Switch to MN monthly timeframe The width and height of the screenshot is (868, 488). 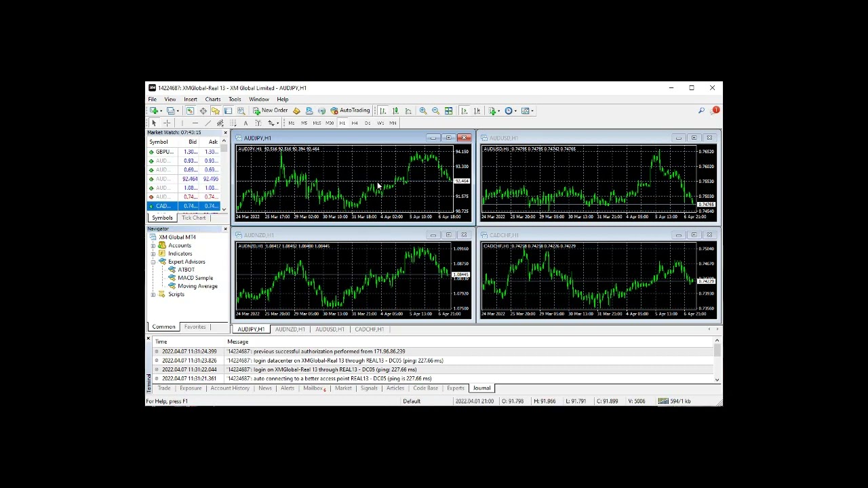pyautogui.click(x=393, y=123)
